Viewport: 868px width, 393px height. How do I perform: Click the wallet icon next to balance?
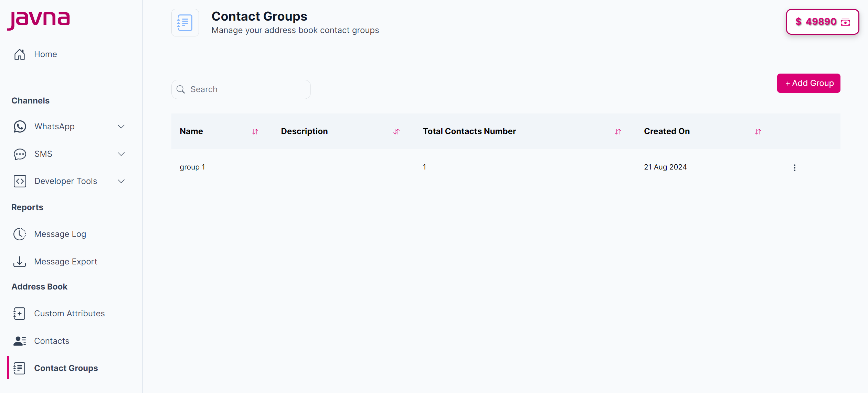click(x=846, y=22)
